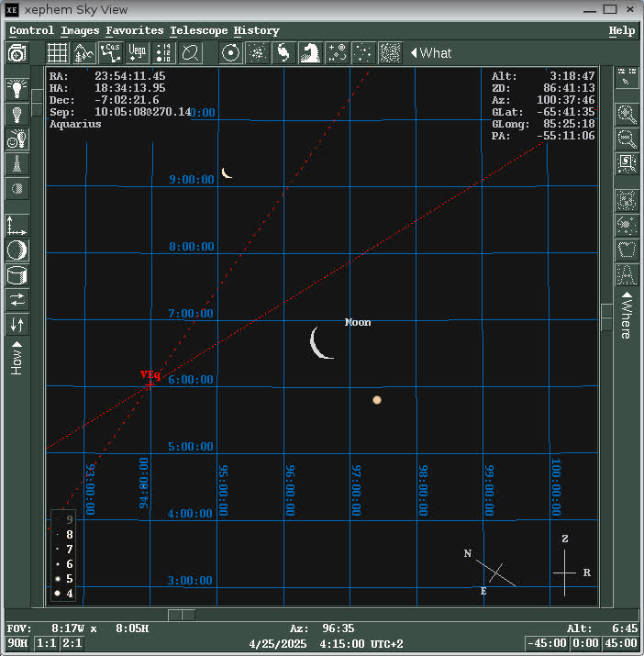Click the Moon object in sky view
Viewport: 644px width, 656px height.
[x=321, y=342]
